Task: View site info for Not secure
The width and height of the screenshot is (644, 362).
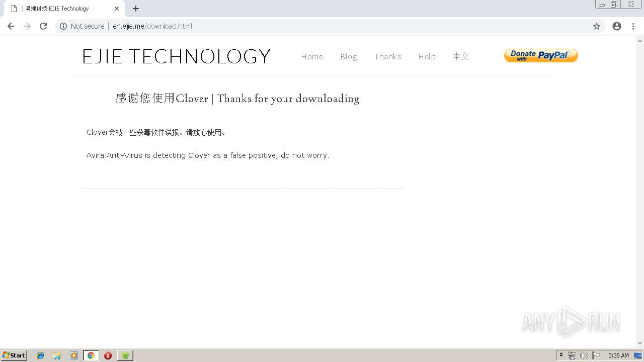Action: coord(82,26)
